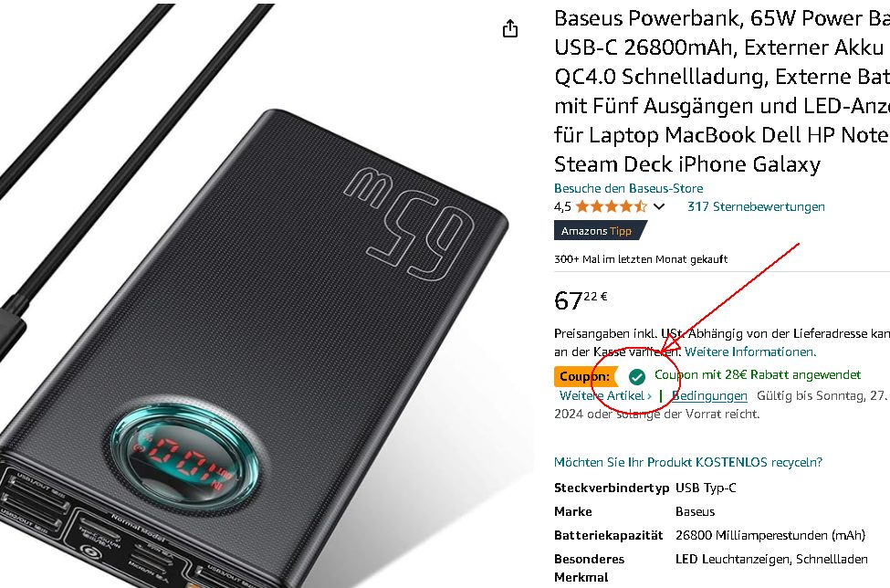This screenshot has width=890, height=588.
Task: Click the 67,22 € price
Action: tap(581, 300)
